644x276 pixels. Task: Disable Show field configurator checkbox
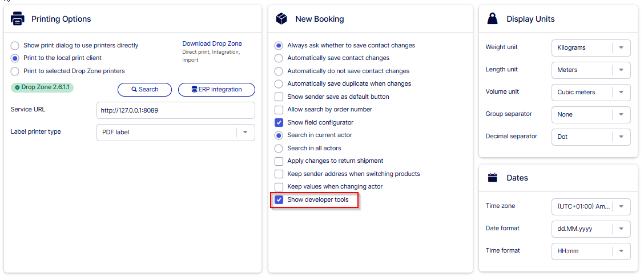(279, 122)
